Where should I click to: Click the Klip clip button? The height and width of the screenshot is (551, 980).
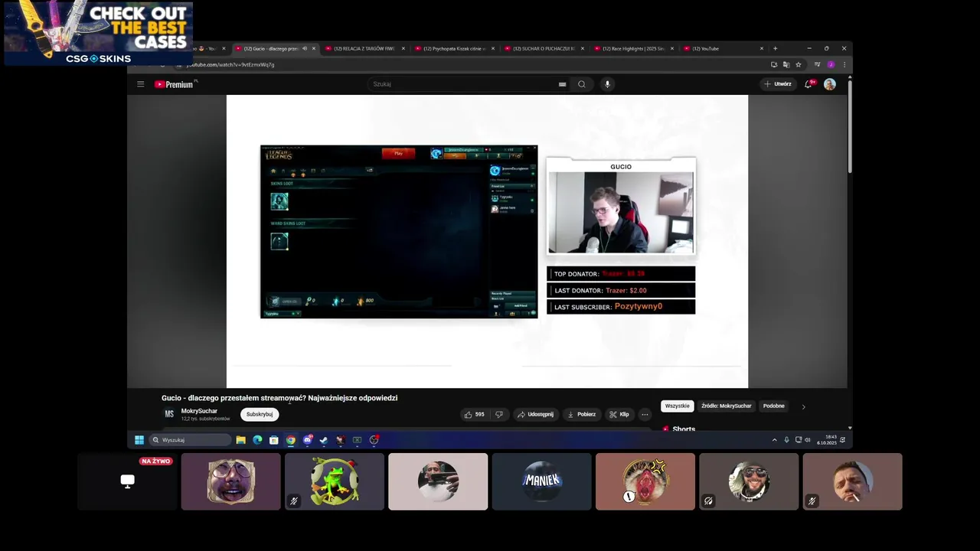tap(619, 414)
